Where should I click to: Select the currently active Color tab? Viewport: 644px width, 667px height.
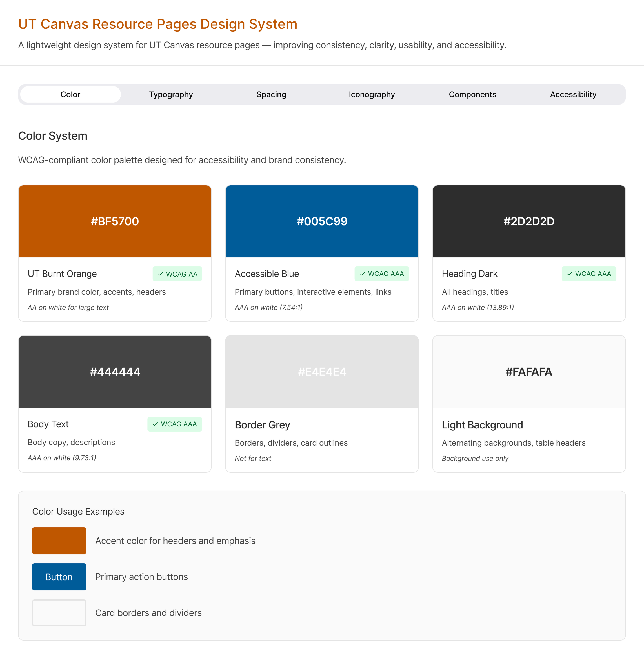click(70, 94)
